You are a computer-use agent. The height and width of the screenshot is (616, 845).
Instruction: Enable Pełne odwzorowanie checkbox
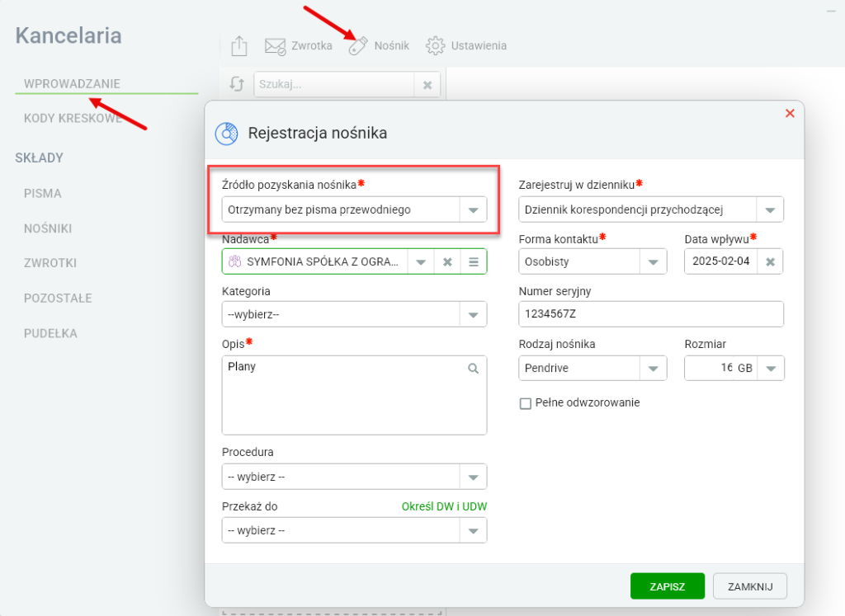pos(526,403)
